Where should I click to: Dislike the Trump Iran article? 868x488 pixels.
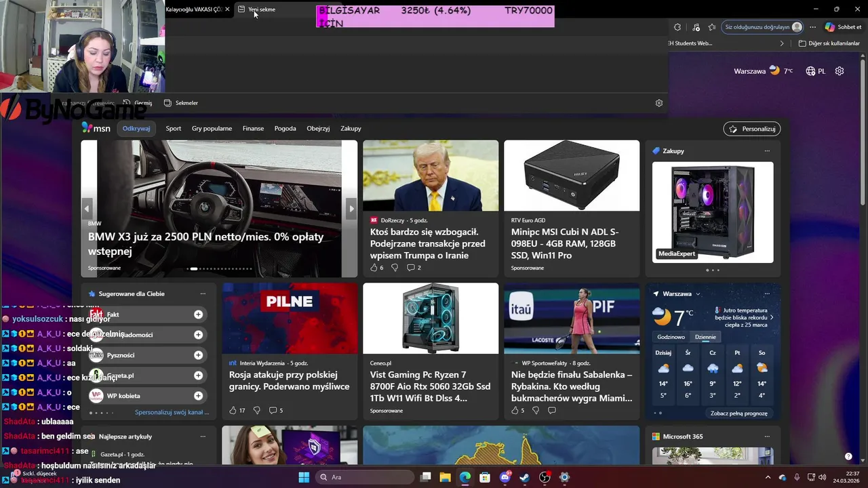click(x=395, y=268)
